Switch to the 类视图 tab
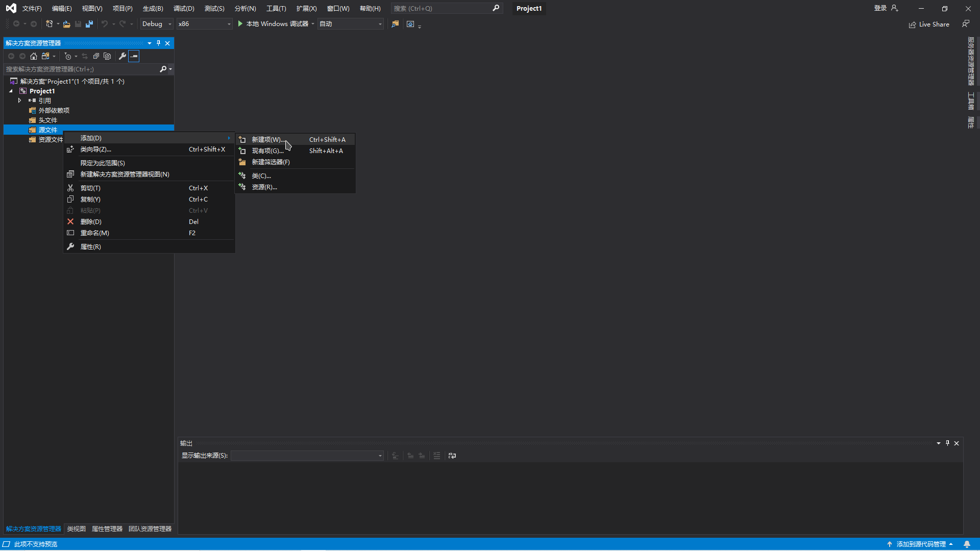Viewport: 980px width, 551px height. tap(76, 529)
